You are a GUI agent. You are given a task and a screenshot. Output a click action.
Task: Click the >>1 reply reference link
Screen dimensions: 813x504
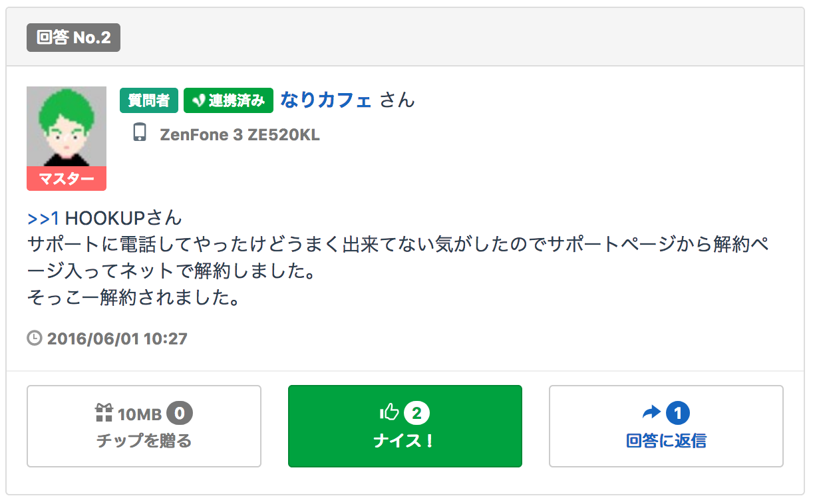pyautogui.click(x=44, y=218)
